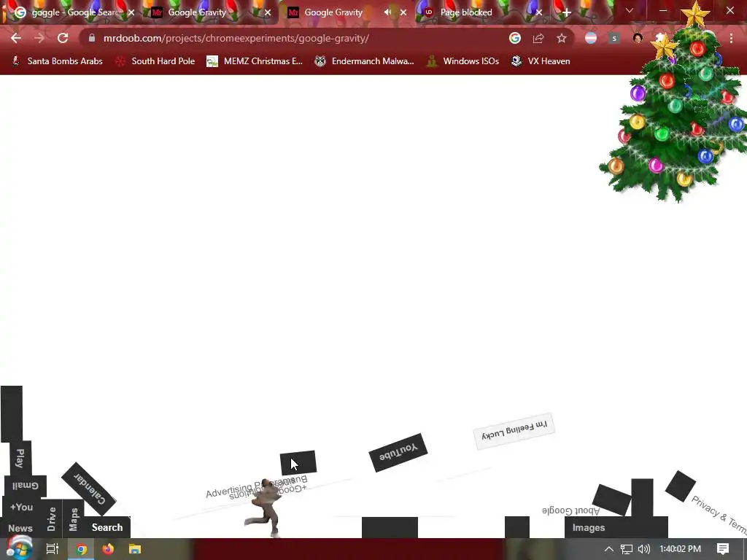Click the 1:40:02 PM taskbar clock
The height and width of the screenshot is (560, 747).
point(680,549)
